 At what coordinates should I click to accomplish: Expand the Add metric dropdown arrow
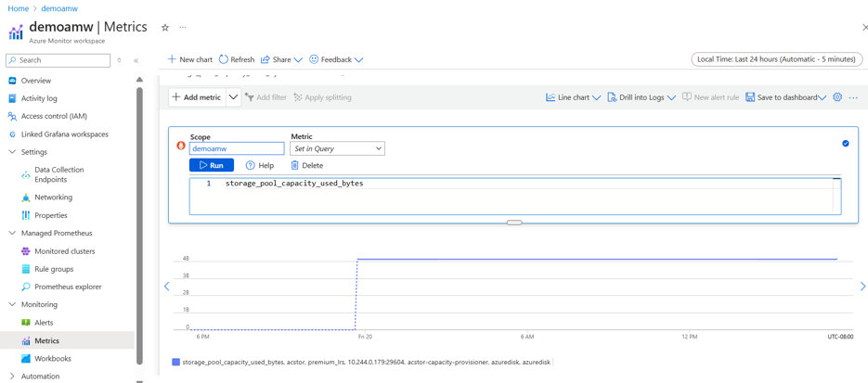tap(233, 97)
